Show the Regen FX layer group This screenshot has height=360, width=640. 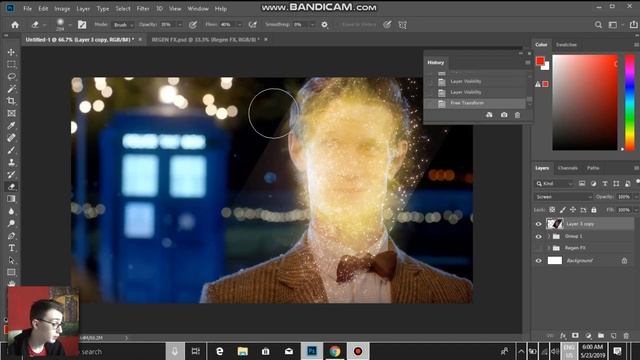(538, 248)
